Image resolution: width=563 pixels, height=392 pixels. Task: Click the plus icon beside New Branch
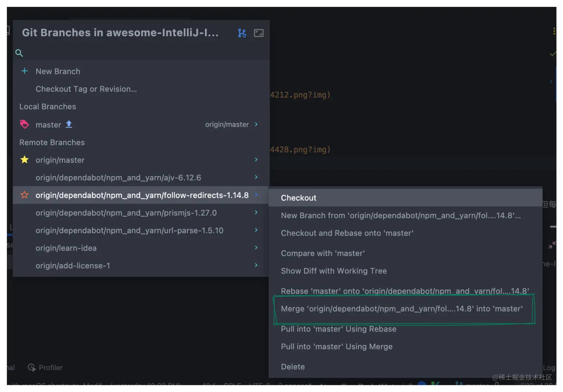25,71
